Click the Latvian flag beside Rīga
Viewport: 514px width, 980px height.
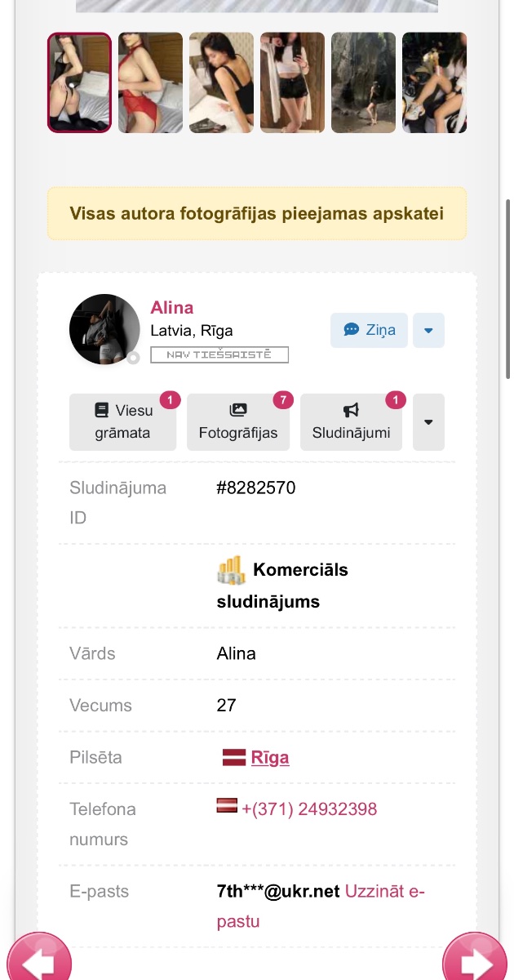[234, 757]
